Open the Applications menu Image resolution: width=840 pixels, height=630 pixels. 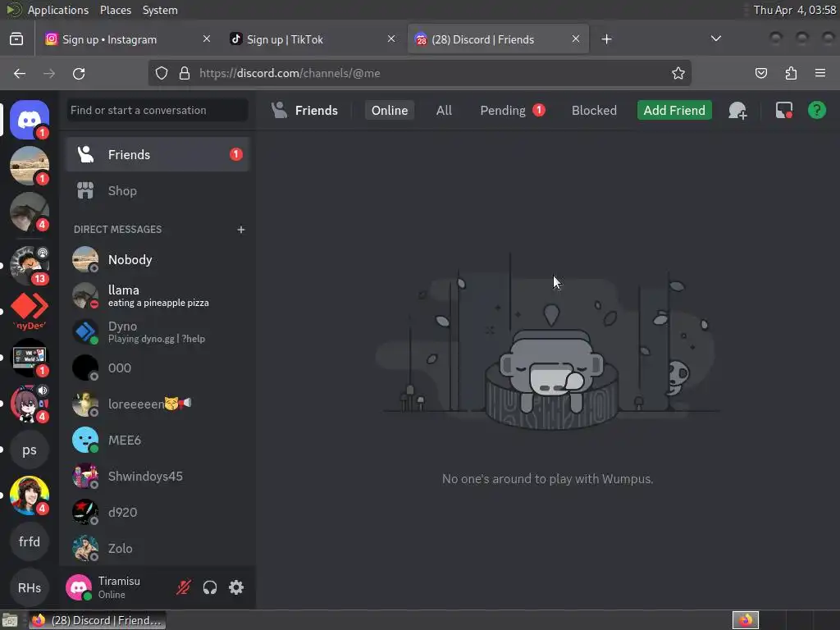point(58,10)
